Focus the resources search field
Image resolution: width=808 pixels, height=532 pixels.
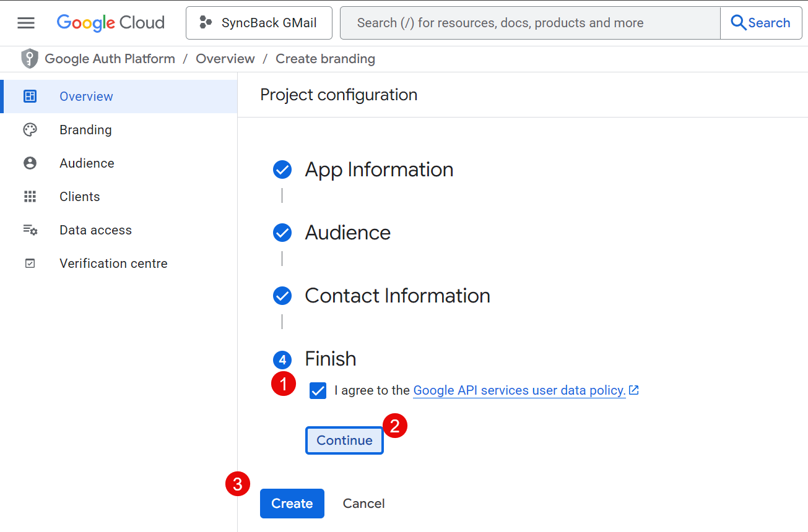click(x=529, y=23)
